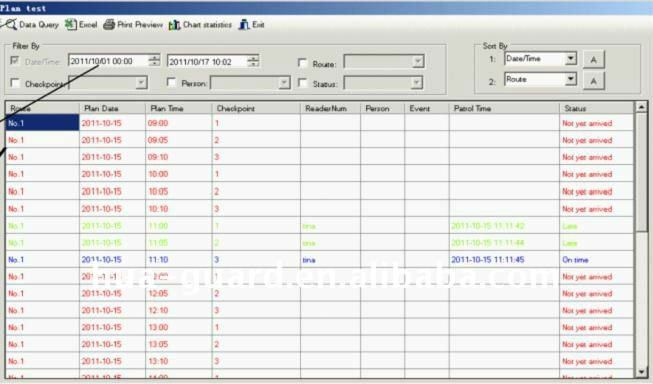Viewport: 653px width, 384px height.
Task: Toggle second sort order A button
Action: (x=593, y=81)
